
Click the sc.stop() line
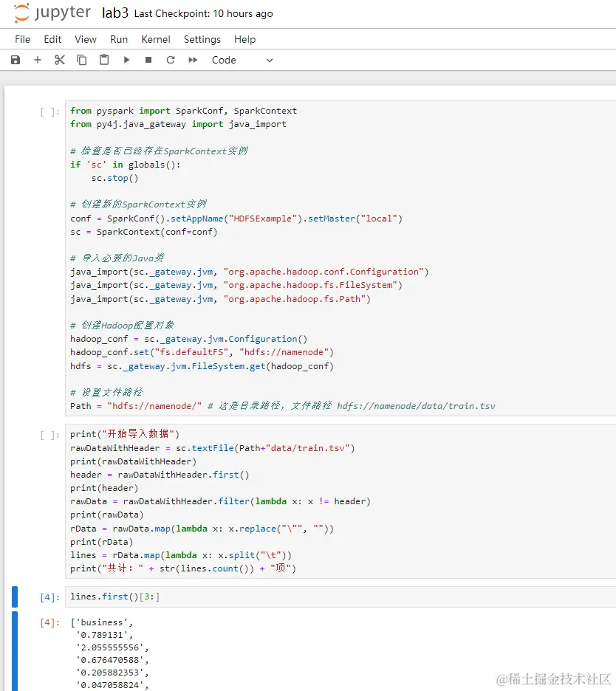coord(114,178)
